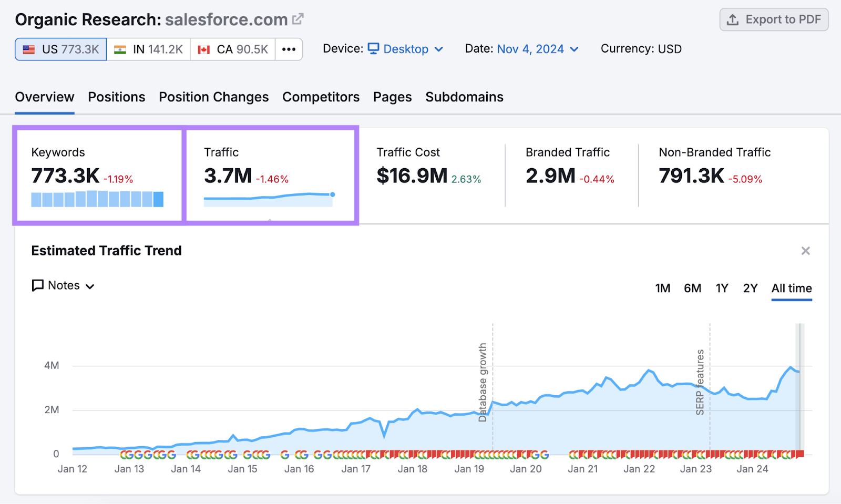Click the Export to PDF button
The image size is (841, 504).
(773, 19)
